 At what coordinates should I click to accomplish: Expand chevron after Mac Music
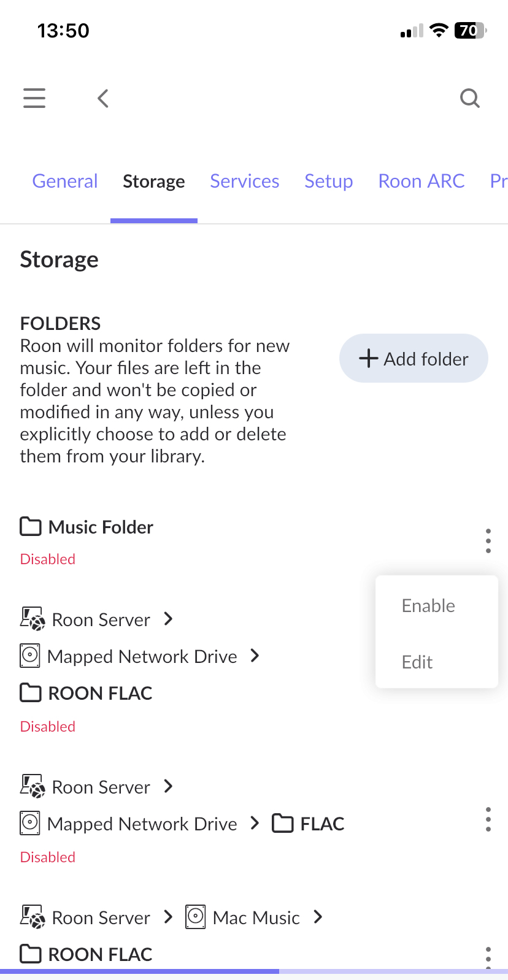(x=318, y=917)
